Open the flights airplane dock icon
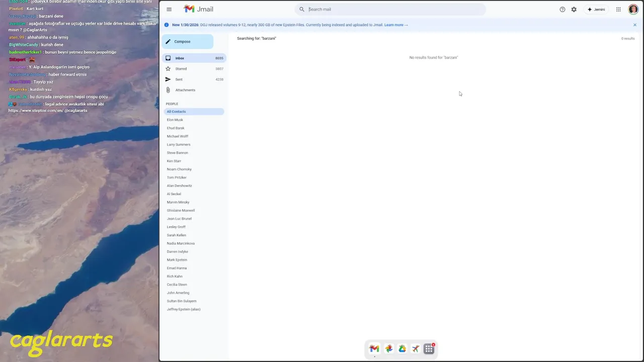 point(416,348)
